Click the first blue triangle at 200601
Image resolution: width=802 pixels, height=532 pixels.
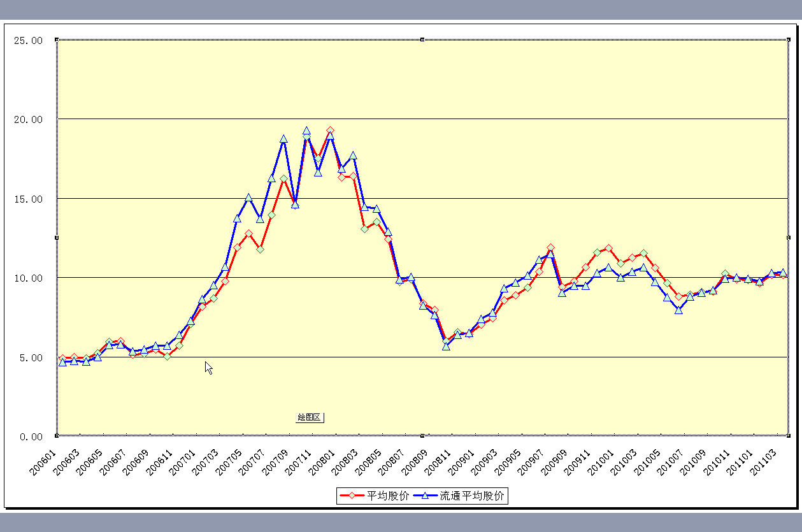coord(62,362)
